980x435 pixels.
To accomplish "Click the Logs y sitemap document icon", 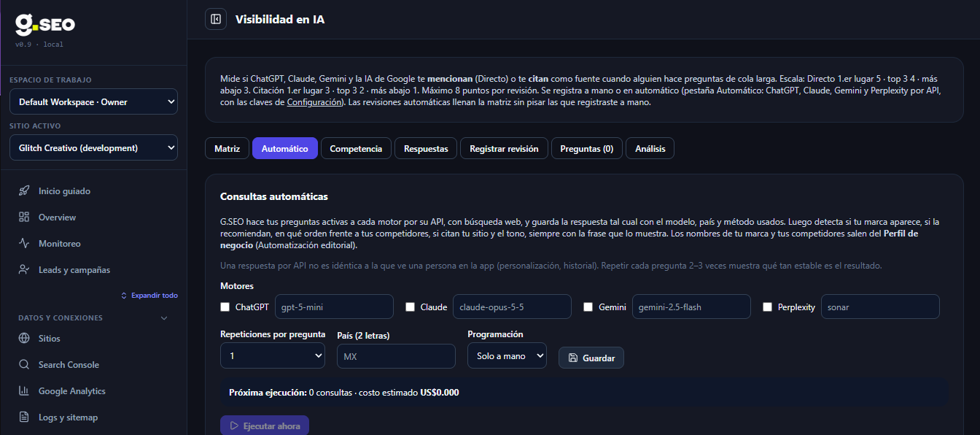I will [24, 417].
